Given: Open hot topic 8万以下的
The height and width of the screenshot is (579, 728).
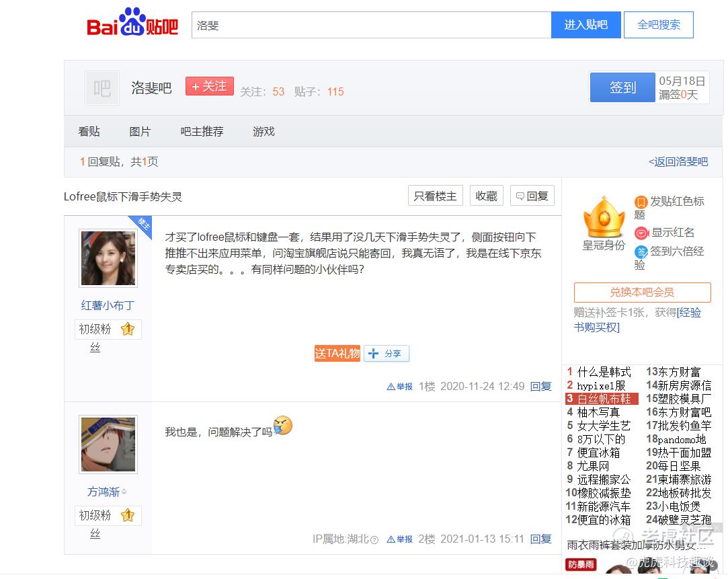Looking at the screenshot, I should point(601,439).
